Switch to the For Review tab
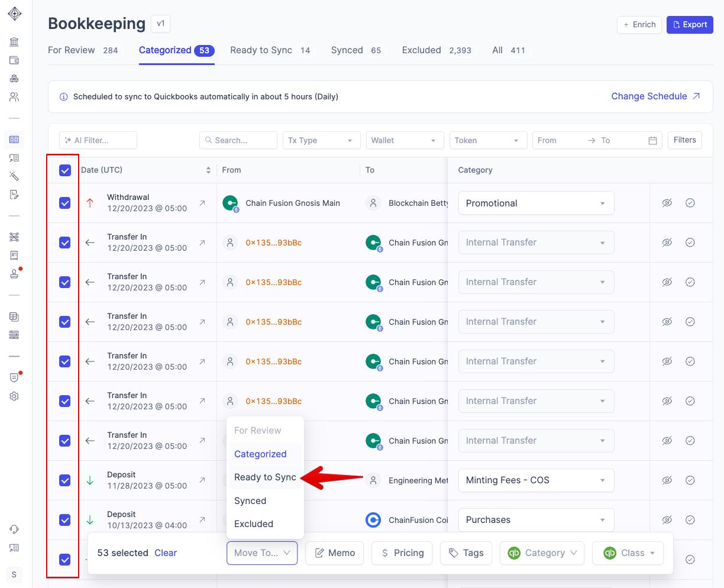724x588 pixels. pyautogui.click(x=72, y=50)
